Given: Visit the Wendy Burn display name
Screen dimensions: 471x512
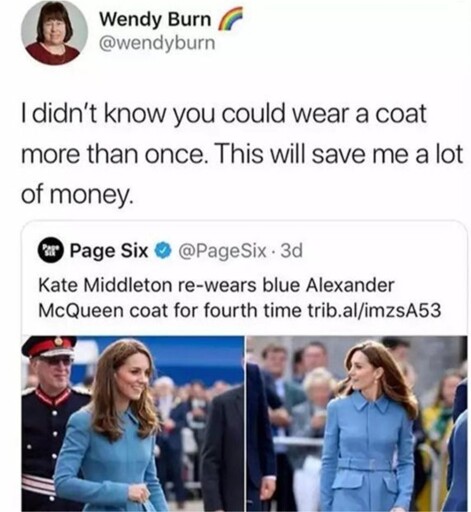Looking at the screenshot, I should [x=156, y=19].
